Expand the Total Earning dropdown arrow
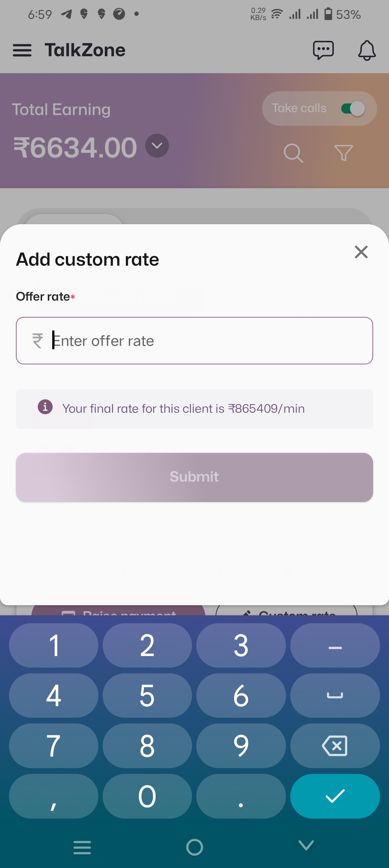This screenshot has height=868, width=389. point(157,146)
